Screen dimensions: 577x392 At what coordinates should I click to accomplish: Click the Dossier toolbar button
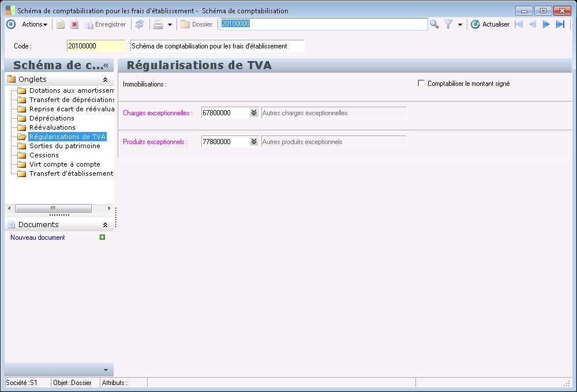coord(197,25)
